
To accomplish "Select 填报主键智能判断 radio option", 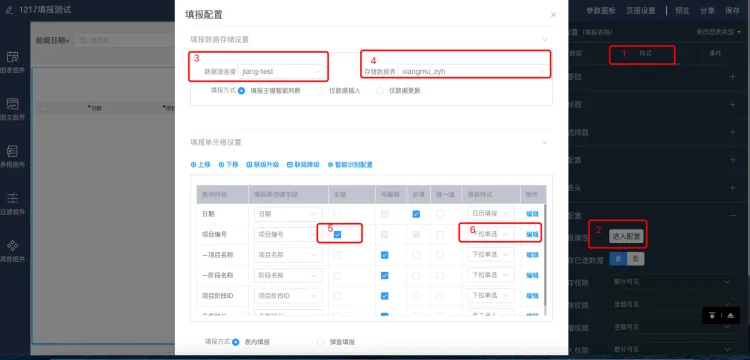I will (x=242, y=90).
